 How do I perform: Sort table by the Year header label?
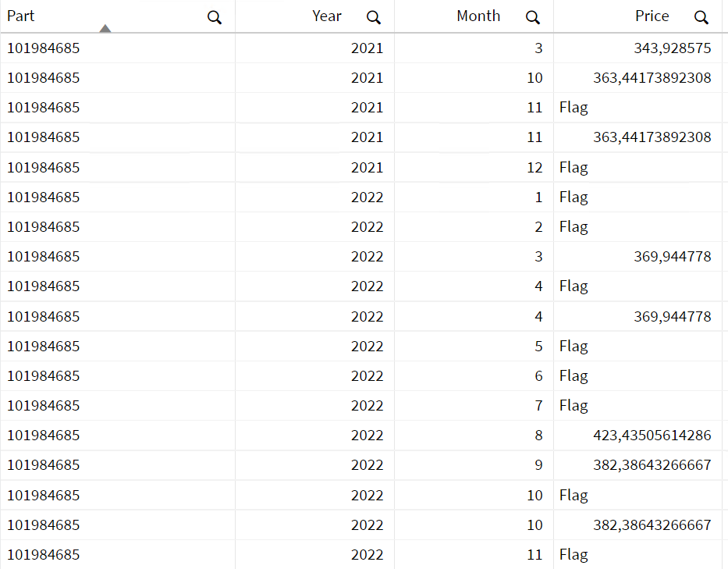click(x=327, y=16)
